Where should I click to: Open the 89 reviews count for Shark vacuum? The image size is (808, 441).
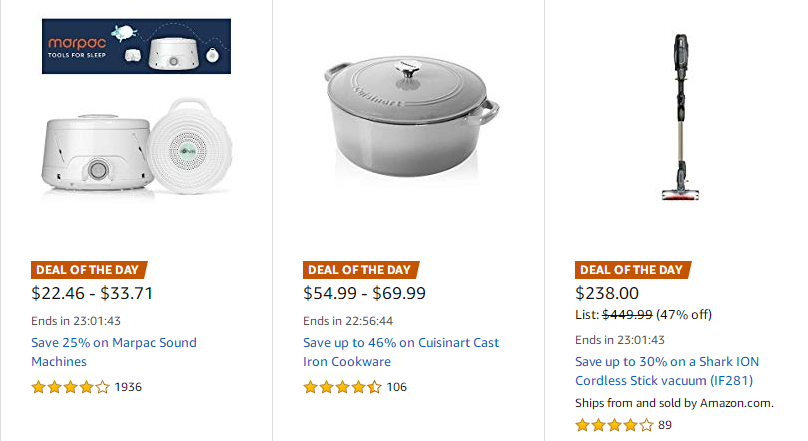click(x=665, y=425)
